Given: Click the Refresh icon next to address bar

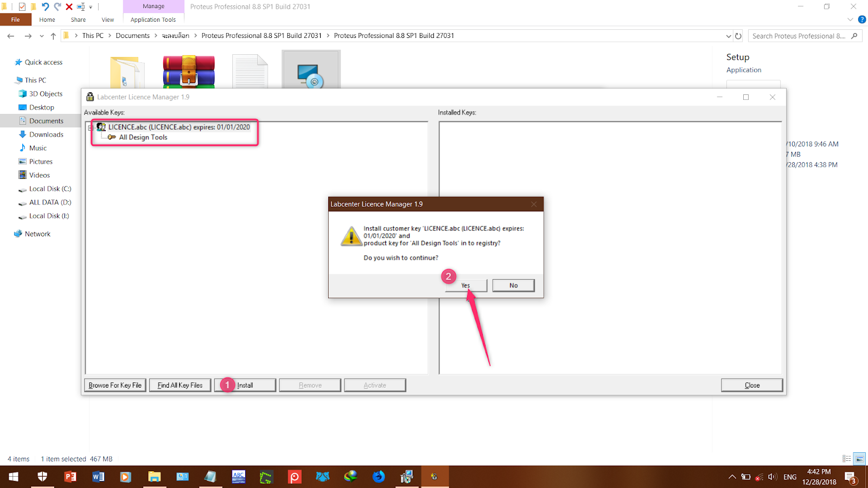Looking at the screenshot, I should click(738, 36).
